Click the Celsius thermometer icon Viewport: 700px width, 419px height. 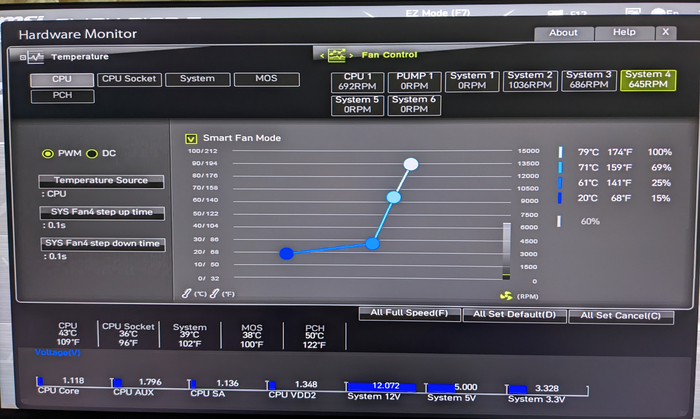click(x=187, y=294)
